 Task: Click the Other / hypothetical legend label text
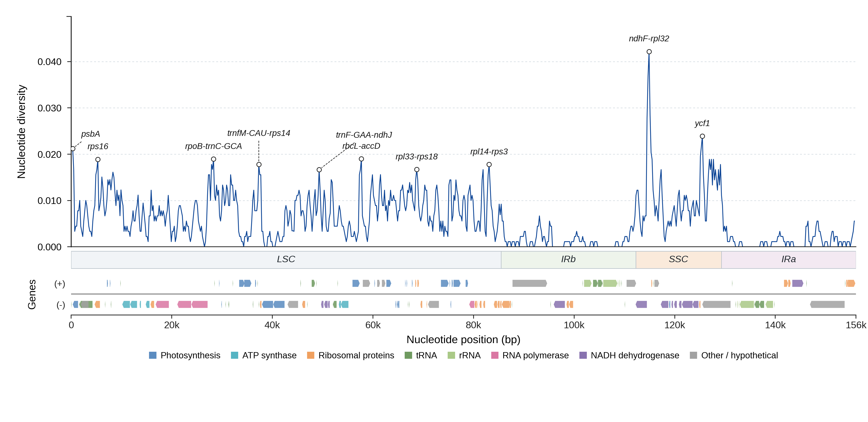coord(740,355)
